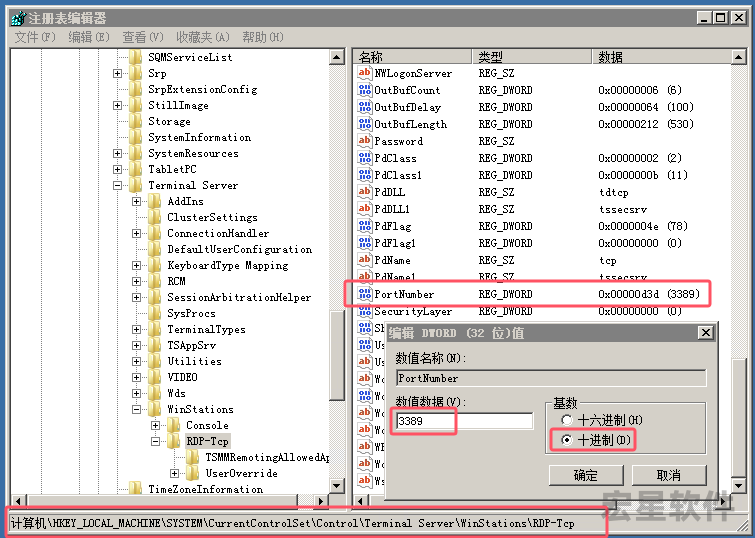This screenshot has height=538, width=755.
Task: Collapse the WinStations tree node
Action: point(136,409)
